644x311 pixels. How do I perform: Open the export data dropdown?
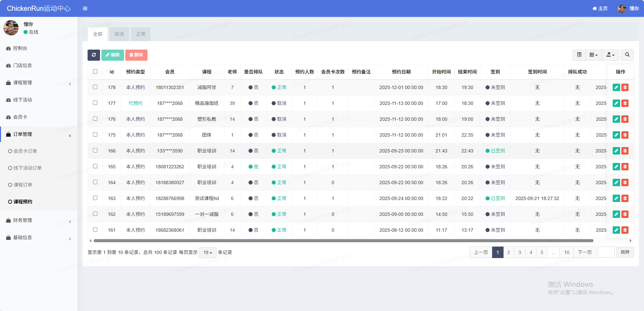tap(610, 55)
